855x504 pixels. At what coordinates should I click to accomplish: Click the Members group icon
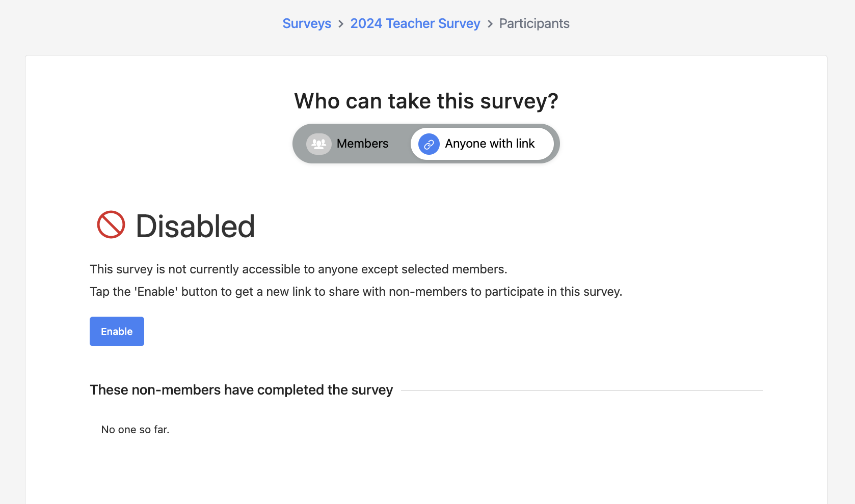tap(319, 144)
